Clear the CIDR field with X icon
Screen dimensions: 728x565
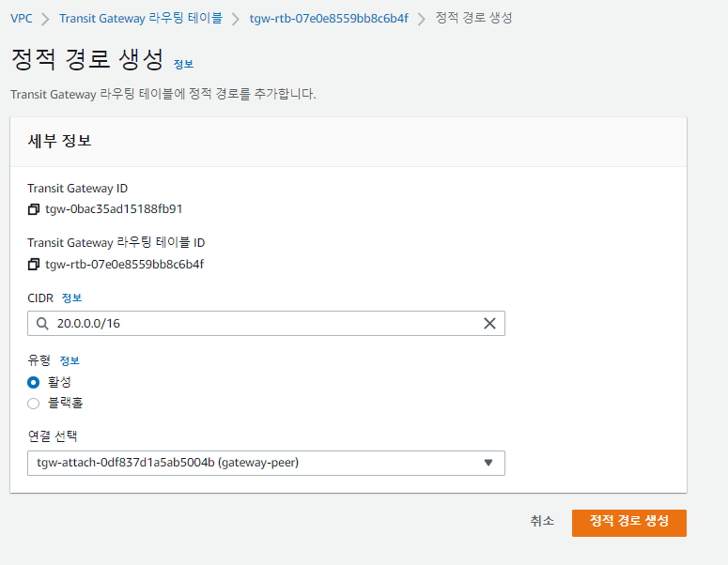[489, 324]
